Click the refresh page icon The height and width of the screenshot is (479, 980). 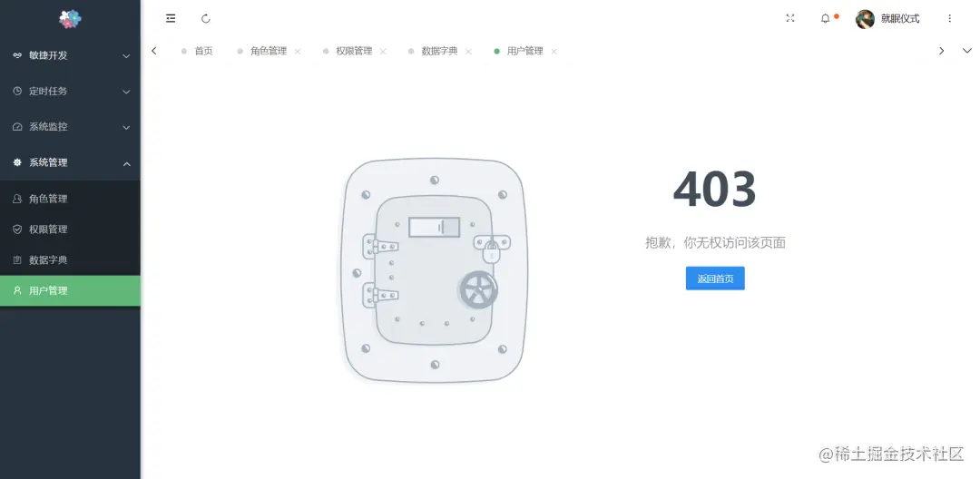(x=206, y=19)
